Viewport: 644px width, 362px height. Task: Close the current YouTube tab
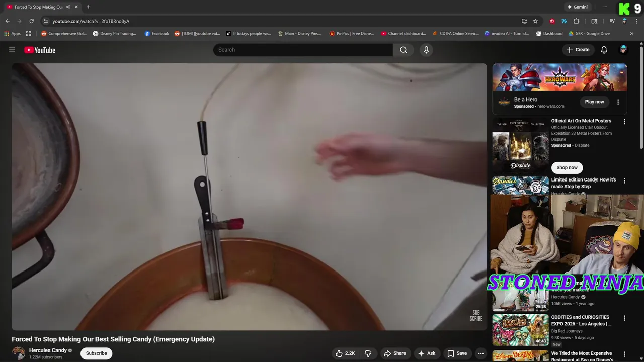(x=76, y=7)
